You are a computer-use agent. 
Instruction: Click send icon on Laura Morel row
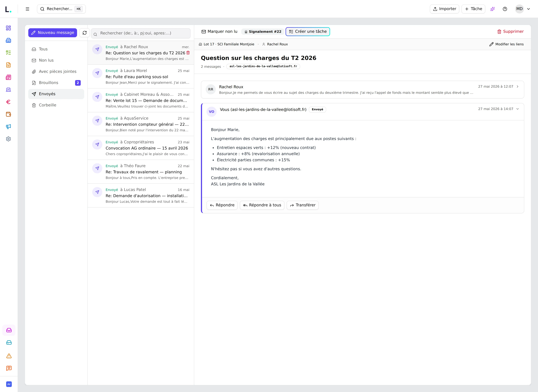97,73
